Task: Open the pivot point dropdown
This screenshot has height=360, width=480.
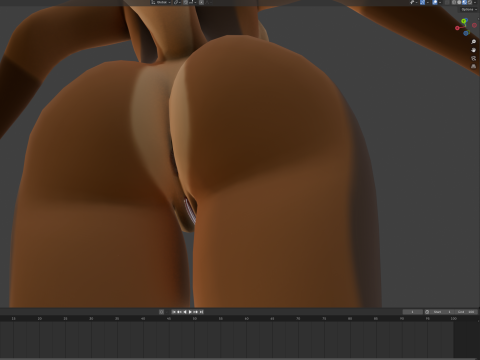Action: 177,2
